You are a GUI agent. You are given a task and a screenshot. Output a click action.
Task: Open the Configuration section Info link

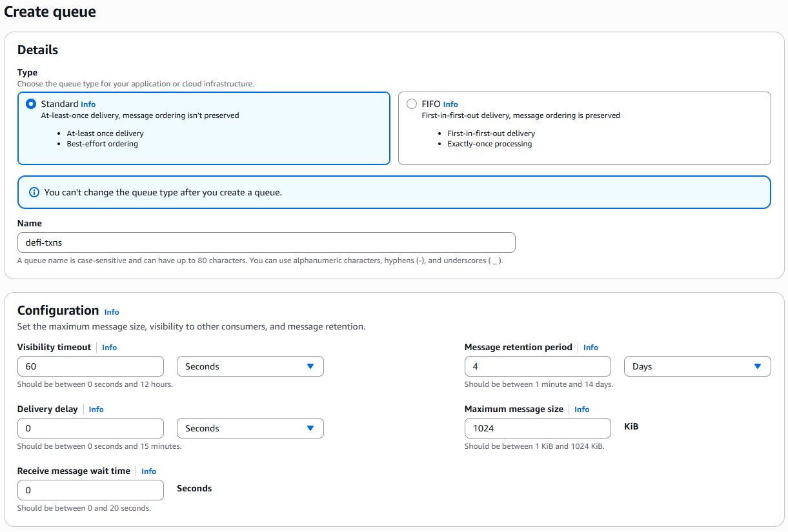coord(112,312)
